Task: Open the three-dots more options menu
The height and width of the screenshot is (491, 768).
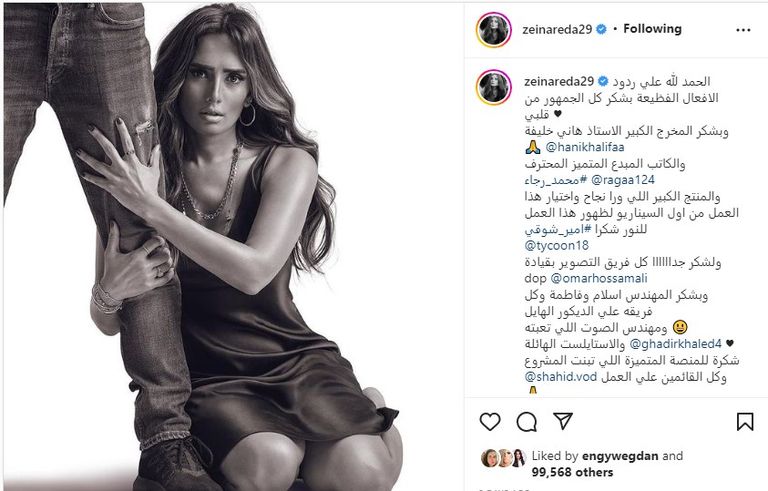Action: coord(743,30)
